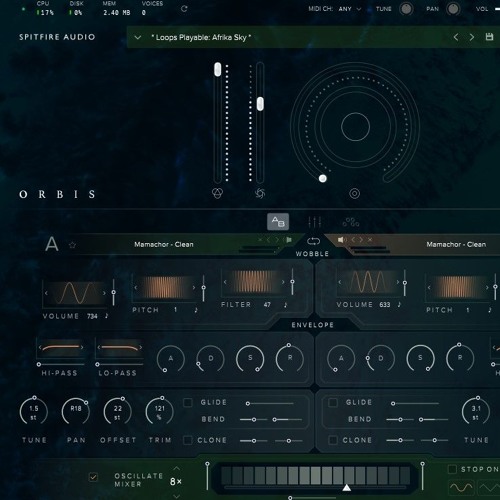
Task: Open the MIDI CH dropdown
Action: [350, 9]
